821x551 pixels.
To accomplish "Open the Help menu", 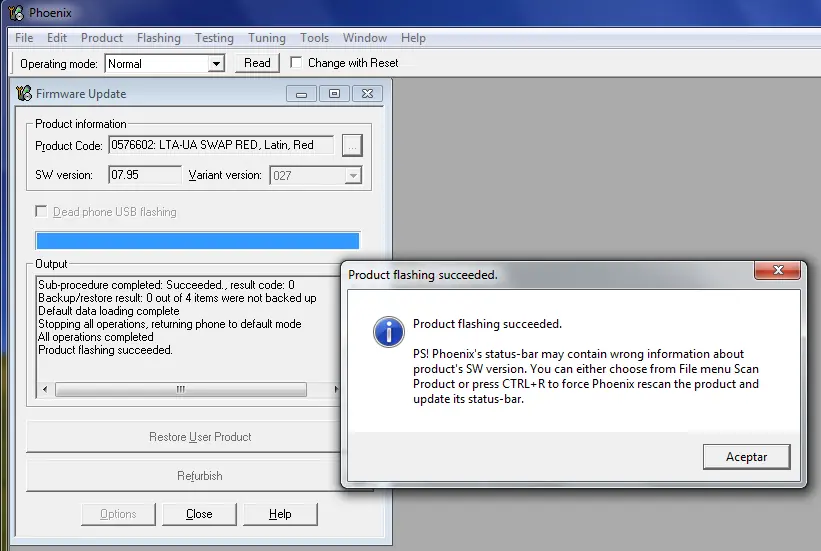I will click(x=413, y=38).
